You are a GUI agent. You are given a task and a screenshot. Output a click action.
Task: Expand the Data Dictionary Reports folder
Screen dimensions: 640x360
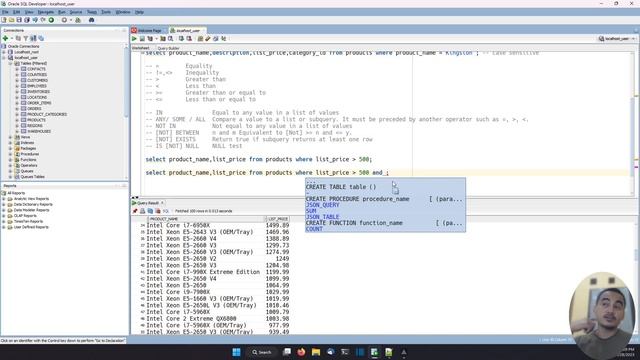(4, 204)
